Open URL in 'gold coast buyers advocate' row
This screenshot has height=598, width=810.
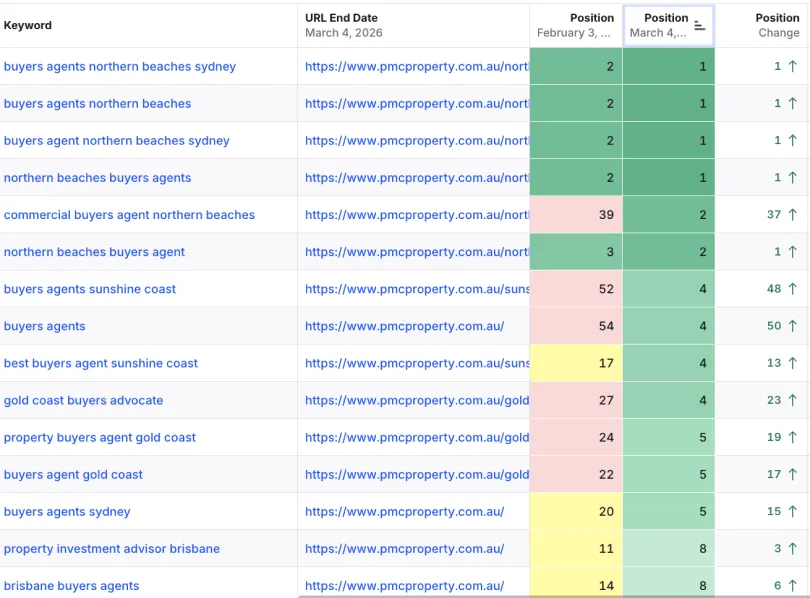pyautogui.click(x=417, y=401)
